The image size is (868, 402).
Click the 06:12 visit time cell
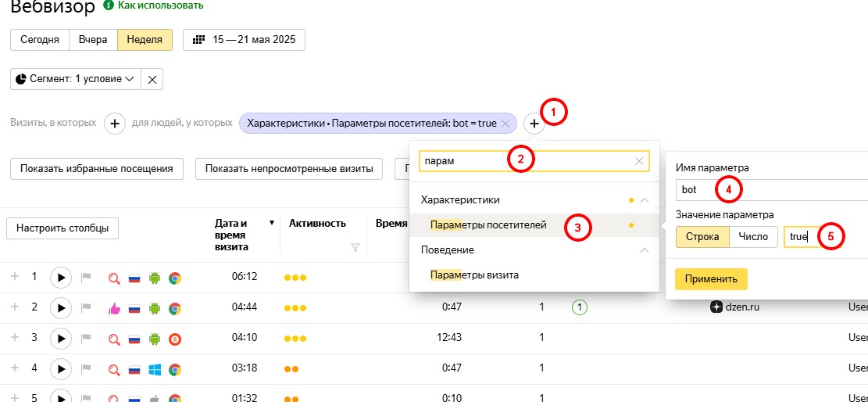tap(245, 276)
